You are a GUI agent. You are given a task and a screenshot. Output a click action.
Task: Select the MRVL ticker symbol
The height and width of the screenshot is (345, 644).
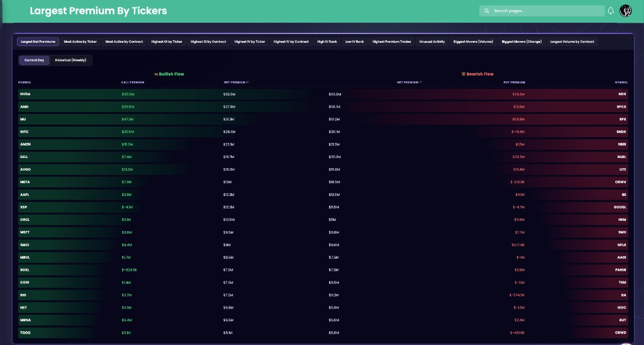[x=25, y=257]
